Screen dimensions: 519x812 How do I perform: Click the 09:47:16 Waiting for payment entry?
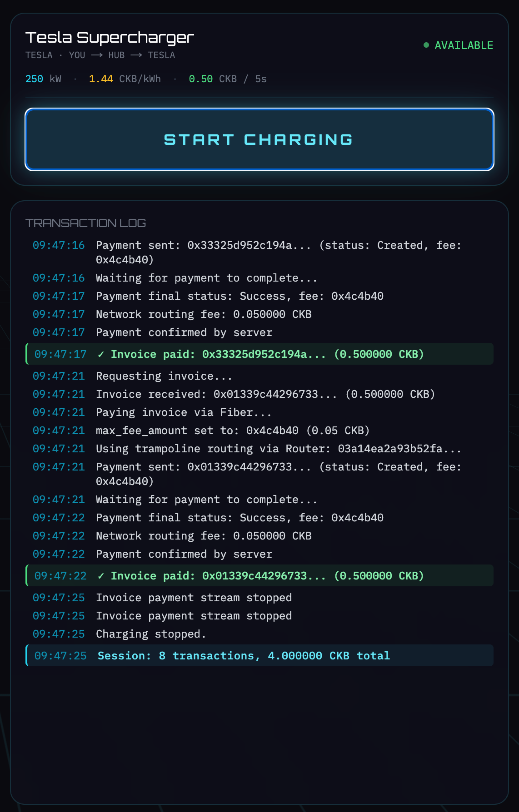[259, 278]
